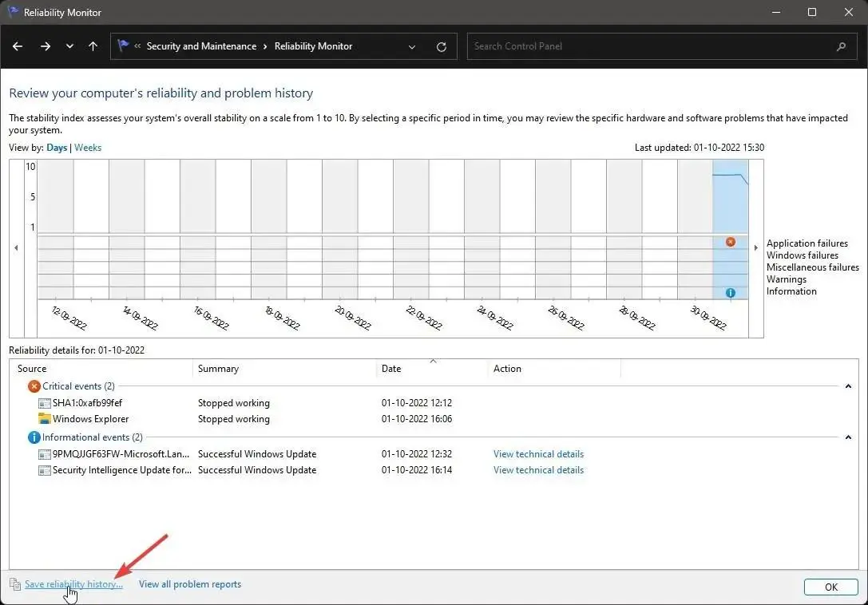Click the date 01-10-2022 12:12
Screen dimensions: 868x605
pyautogui.click(x=417, y=403)
